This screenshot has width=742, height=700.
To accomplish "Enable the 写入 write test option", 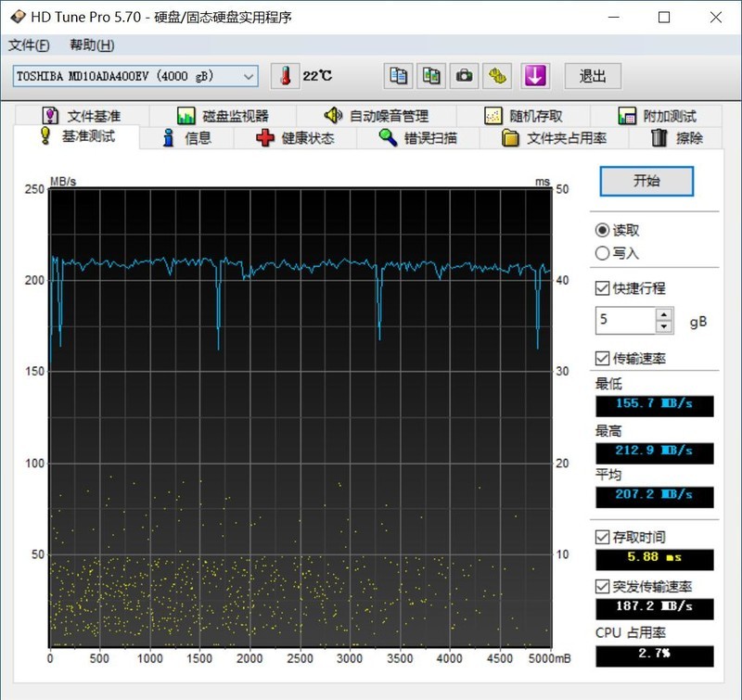I will [x=604, y=252].
